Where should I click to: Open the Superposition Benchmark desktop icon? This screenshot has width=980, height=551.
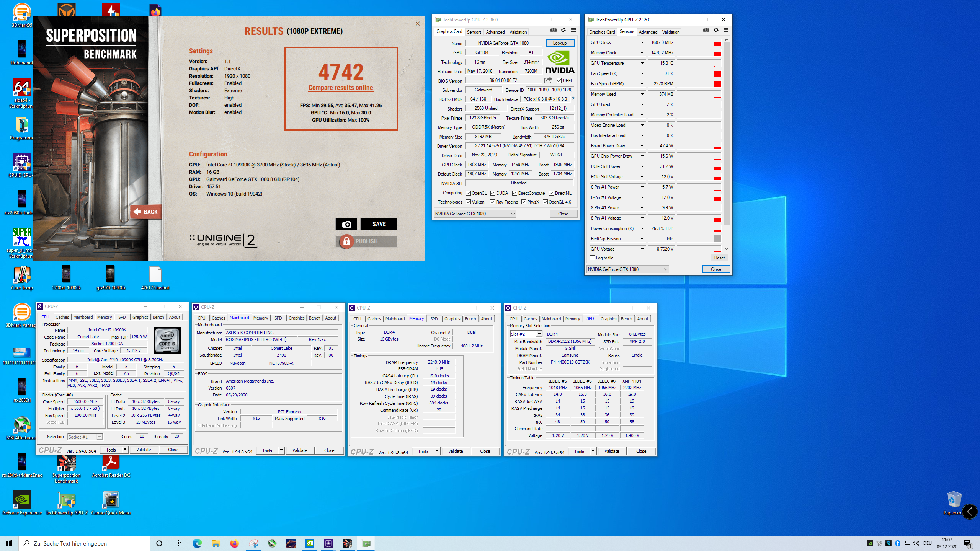(67, 468)
